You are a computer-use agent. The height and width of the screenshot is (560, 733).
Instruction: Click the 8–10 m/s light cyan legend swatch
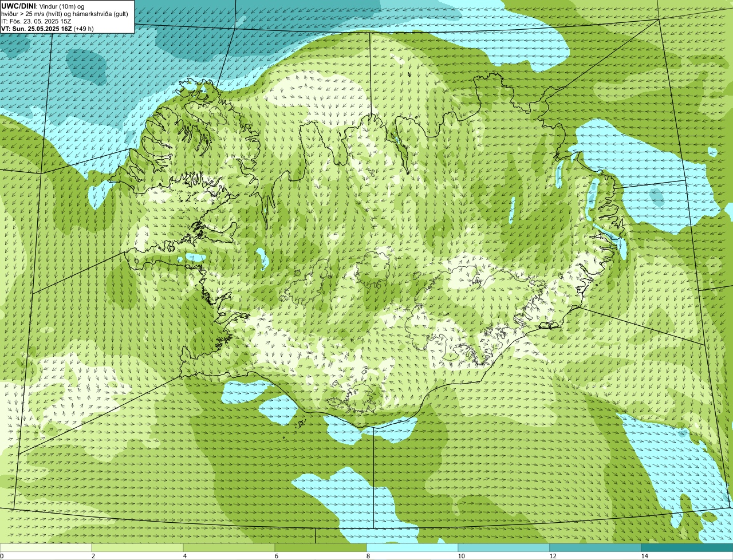click(x=412, y=547)
